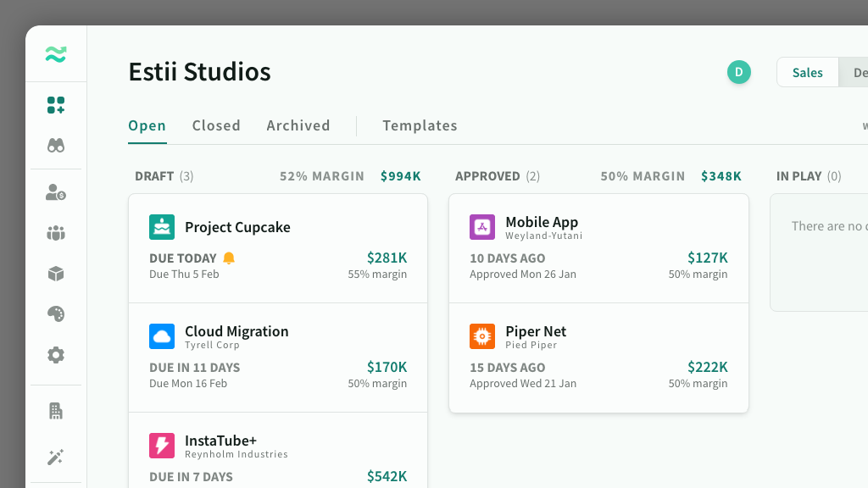The image size is (868, 488).
Task: Click the building icon in sidebar
Action: tap(56, 412)
